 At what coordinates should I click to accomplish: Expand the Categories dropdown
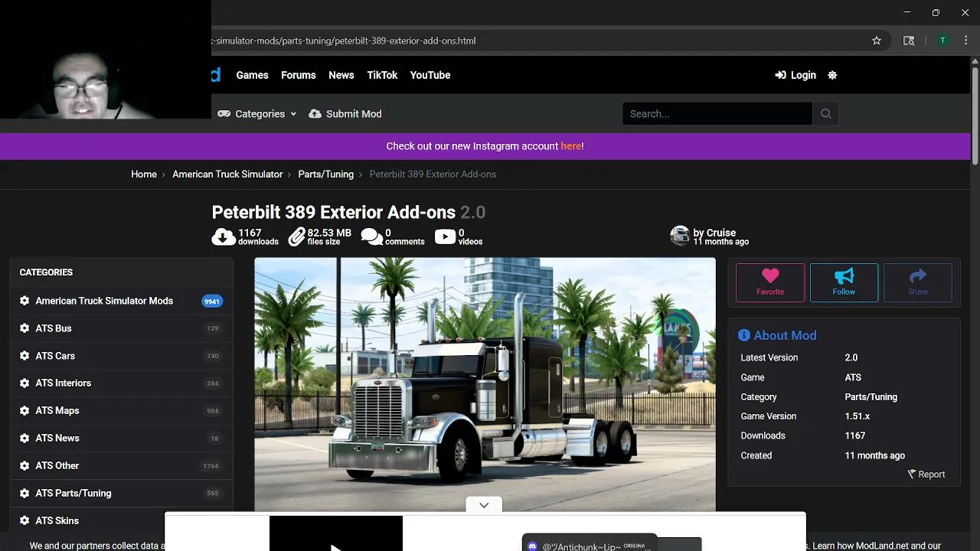[257, 113]
